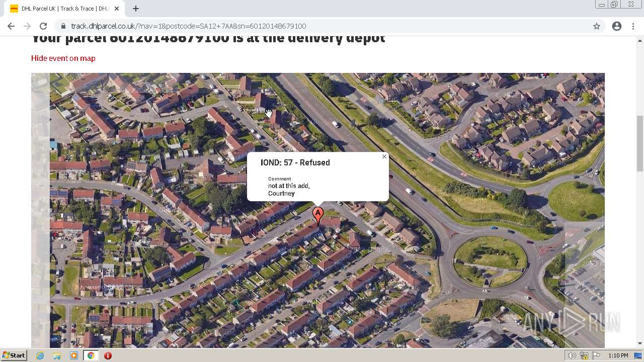Click the Show desktop tray button
Screen dimensions: 644x362
tap(638, 355)
